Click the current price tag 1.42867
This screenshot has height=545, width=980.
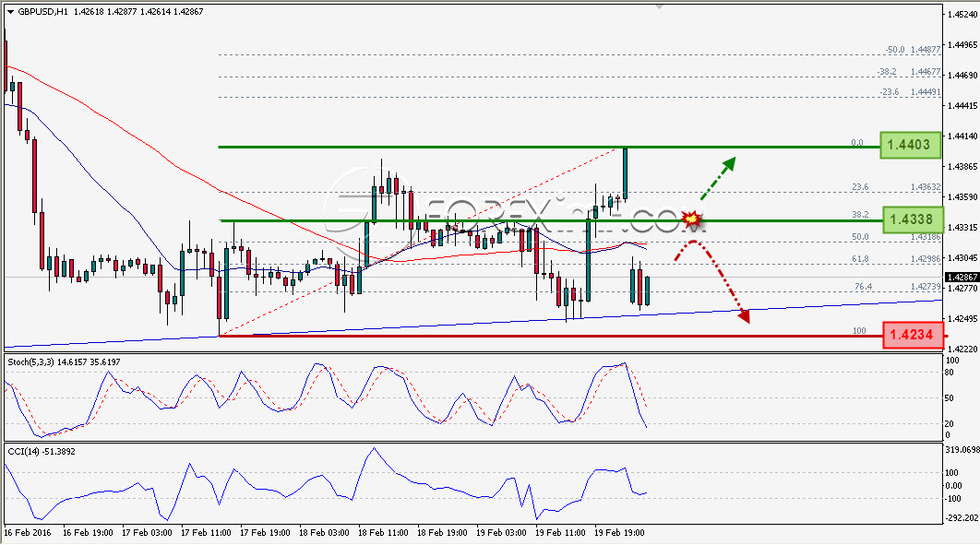click(x=962, y=278)
